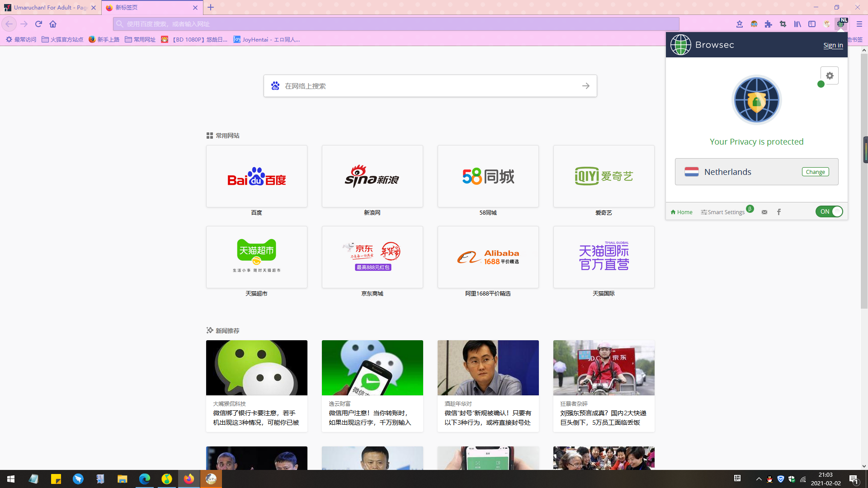Click the 在网络上搜索 search box

[x=429, y=86]
